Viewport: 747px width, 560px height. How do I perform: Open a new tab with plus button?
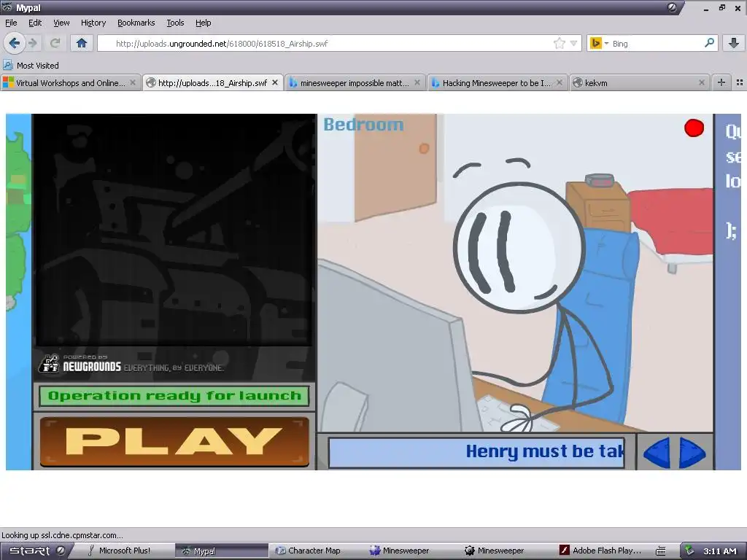721,82
